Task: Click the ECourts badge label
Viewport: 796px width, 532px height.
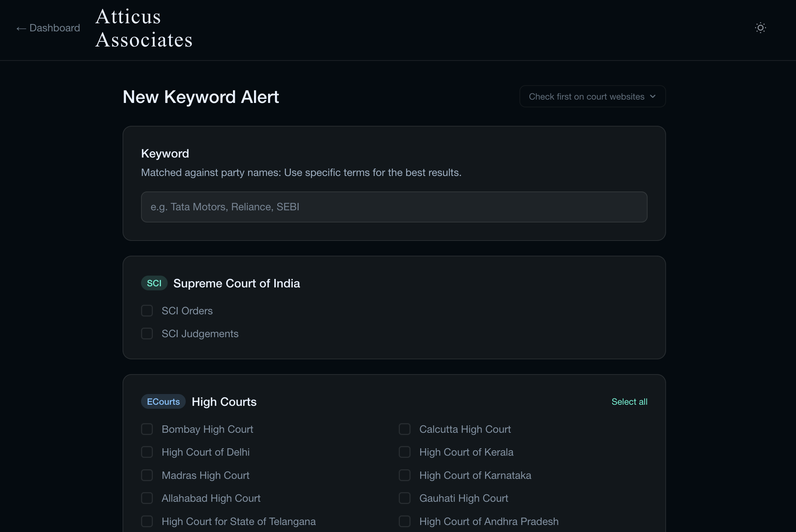Action: [163, 402]
